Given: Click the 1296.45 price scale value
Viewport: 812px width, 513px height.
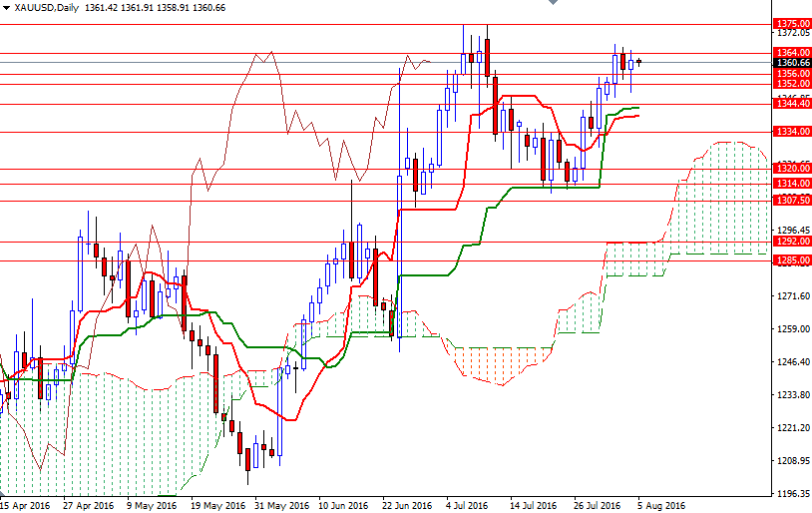Looking at the screenshot, I should (793, 231).
